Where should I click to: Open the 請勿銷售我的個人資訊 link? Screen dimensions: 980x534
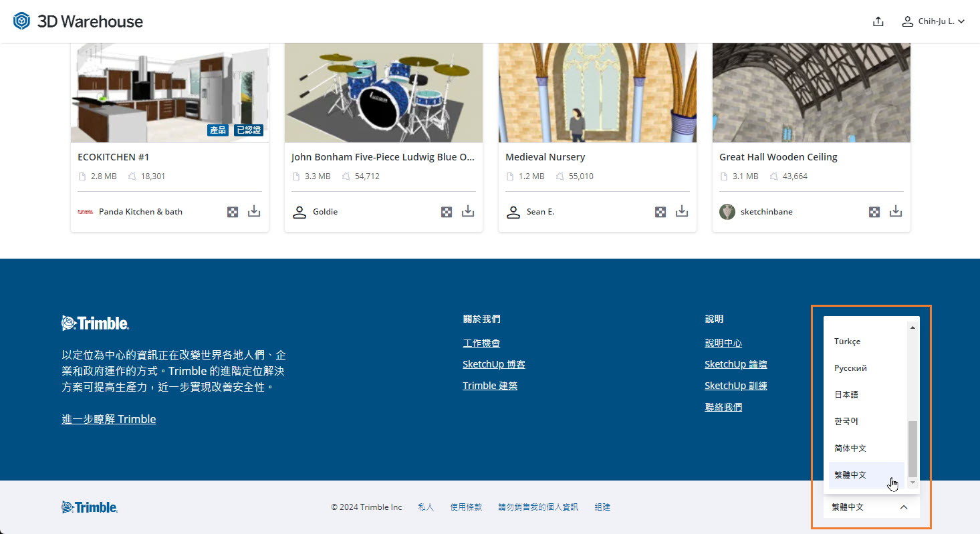538,507
